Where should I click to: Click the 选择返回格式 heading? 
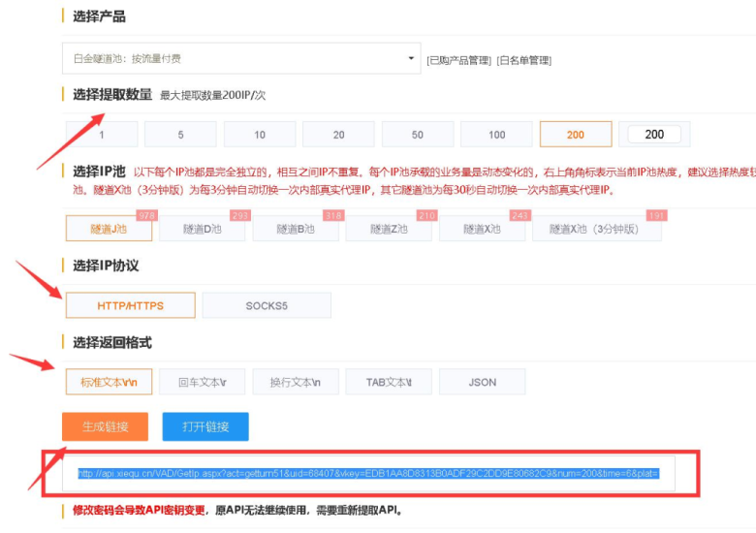tap(112, 343)
